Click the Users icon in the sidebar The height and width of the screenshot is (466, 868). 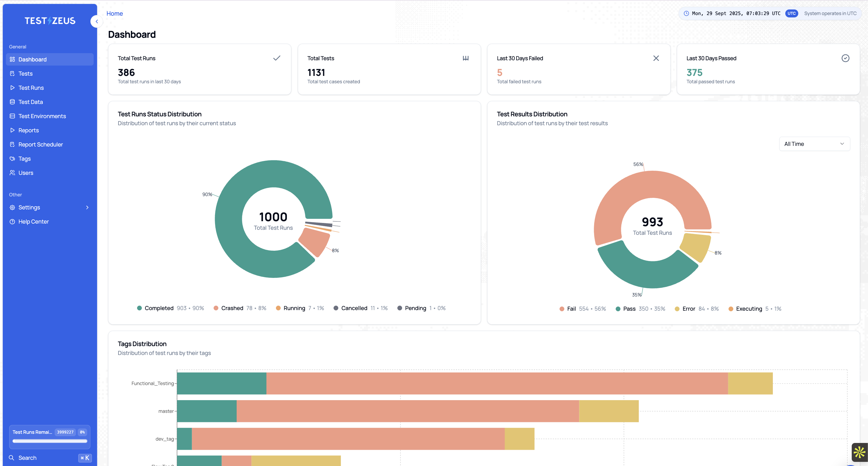tap(12, 173)
